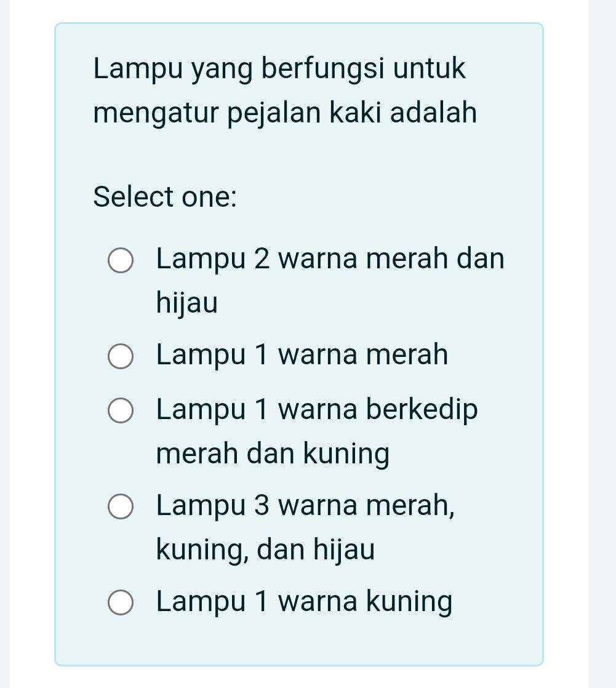Click the text 'Lampu 1 warna kuning'
This screenshot has width=616, height=688.
click(304, 601)
